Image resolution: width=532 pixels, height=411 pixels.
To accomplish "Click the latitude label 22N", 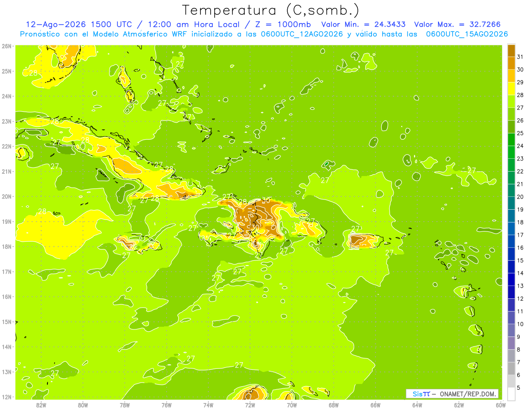I will pyautogui.click(x=7, y=146).
